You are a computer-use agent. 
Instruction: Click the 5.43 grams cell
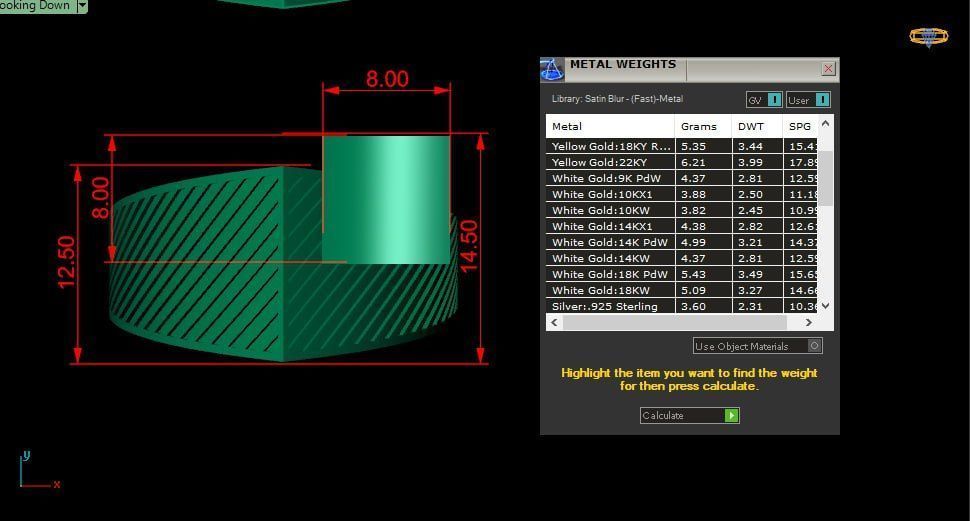pyautogui.click(x=703, y=274)
